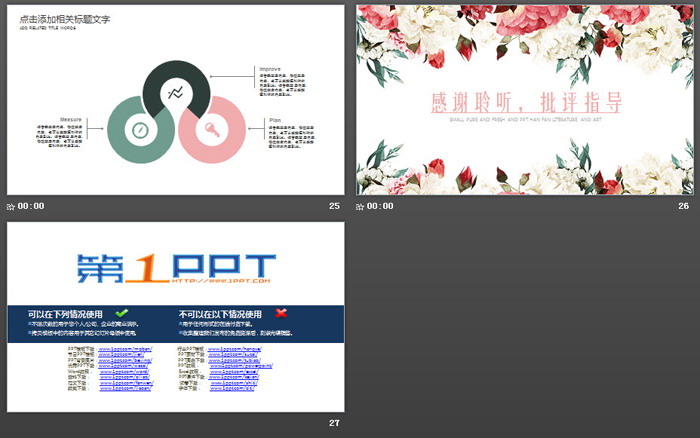Click the red X icon on slide 27

[282, 313]
